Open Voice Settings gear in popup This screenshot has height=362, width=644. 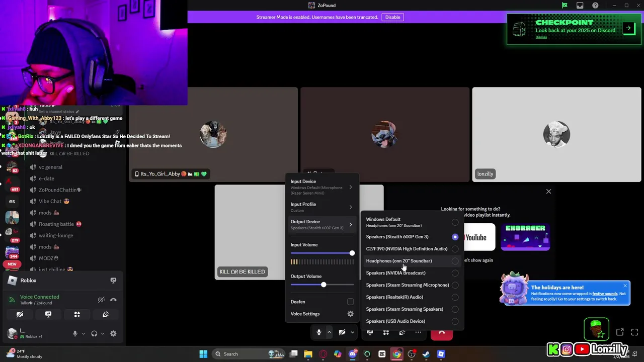pos(351,314)
